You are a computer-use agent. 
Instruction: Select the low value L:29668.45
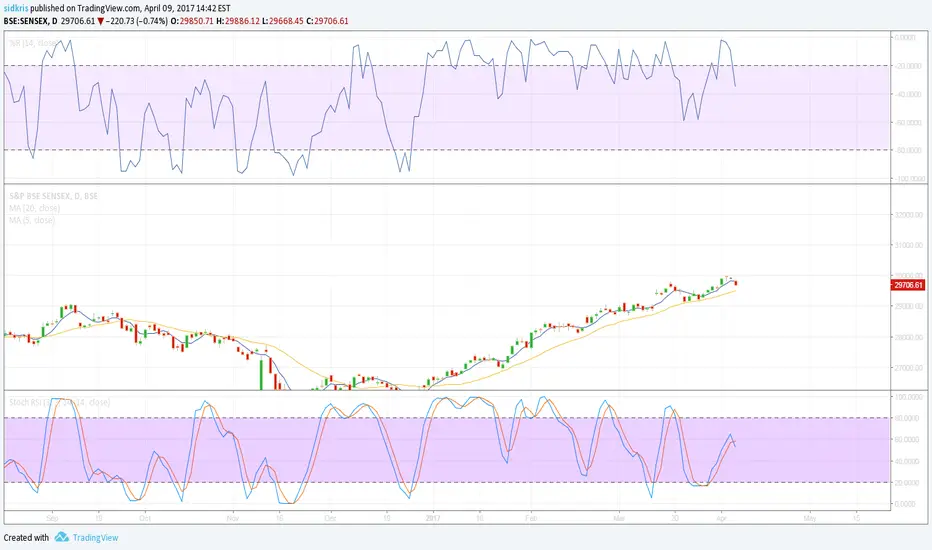283,21
